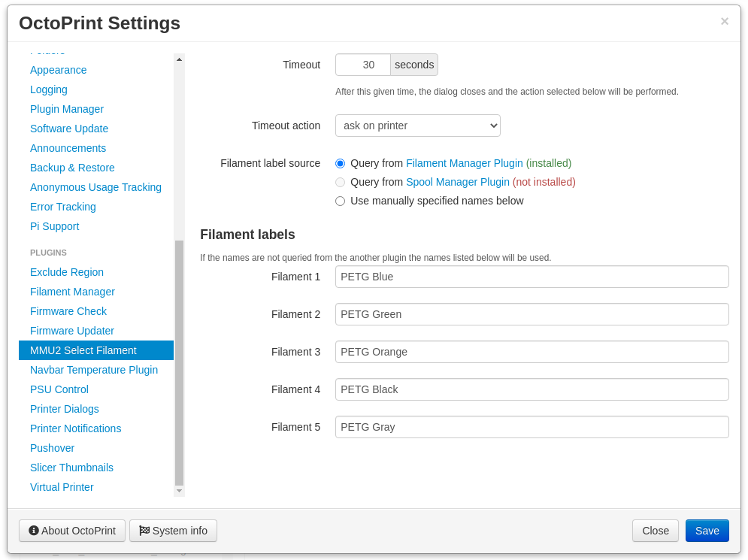The width and height of the screenshot is (748, 560).
Task: Open Printer Notifications plugin settings
Action: tap(75, 428)
